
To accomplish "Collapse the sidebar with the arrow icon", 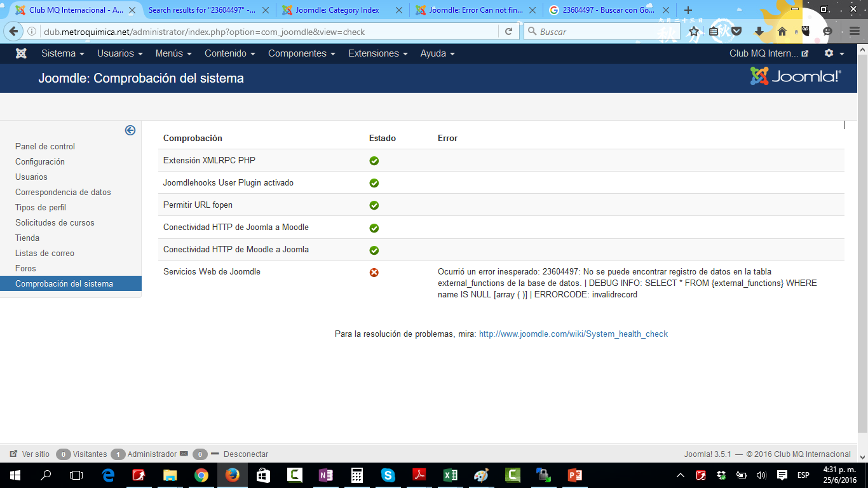I will coord(130,130).
